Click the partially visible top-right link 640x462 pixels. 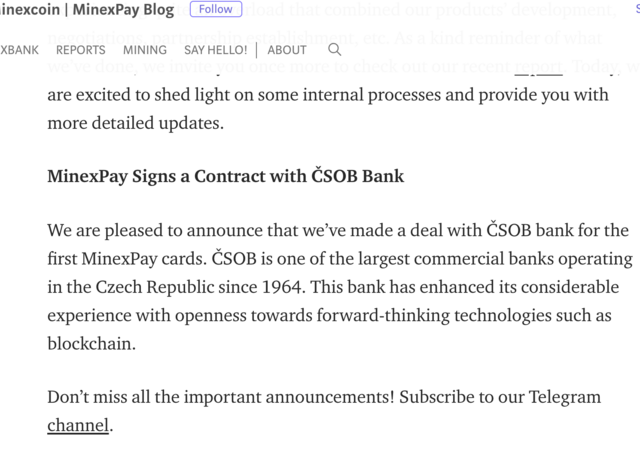click(637, 8)
